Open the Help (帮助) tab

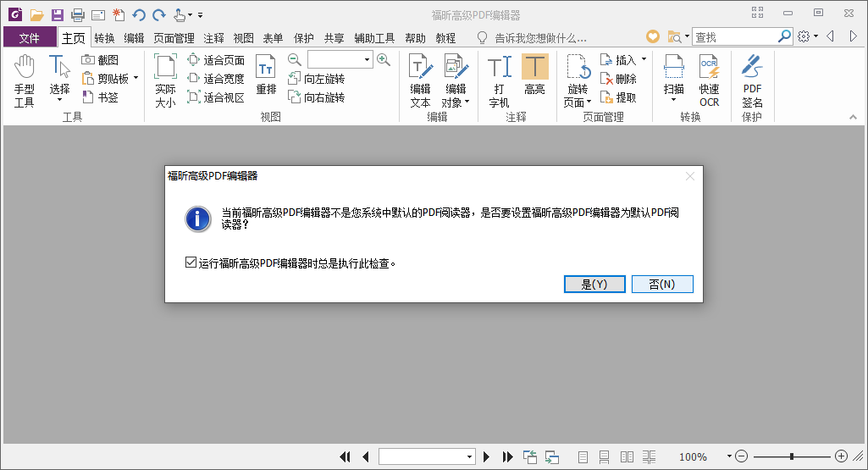(x=415, y=37)
